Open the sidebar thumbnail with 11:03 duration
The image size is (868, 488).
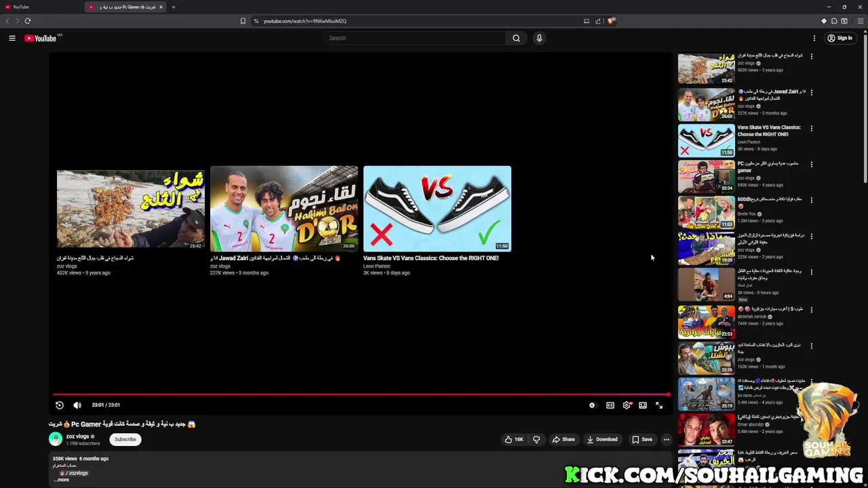[706, 213]
